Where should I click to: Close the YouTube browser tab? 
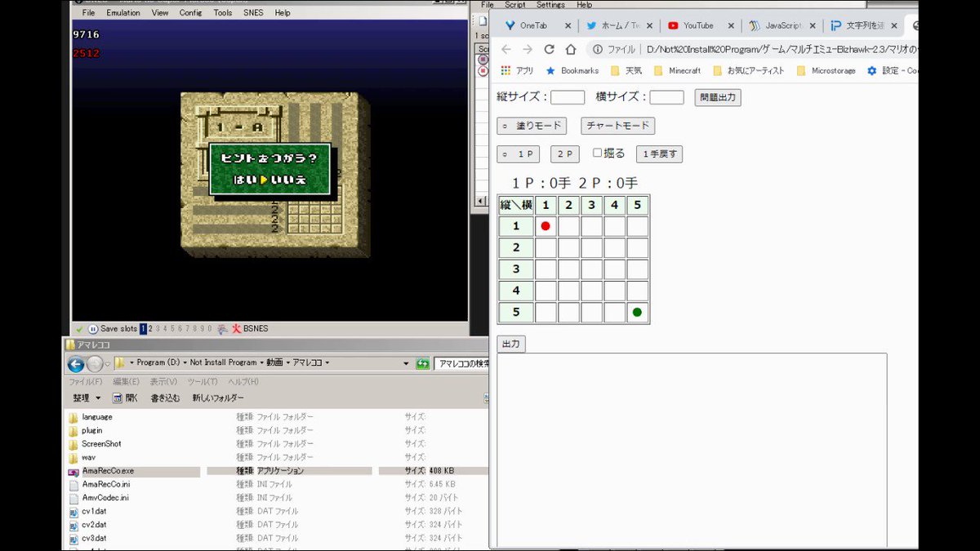[731, 25]
